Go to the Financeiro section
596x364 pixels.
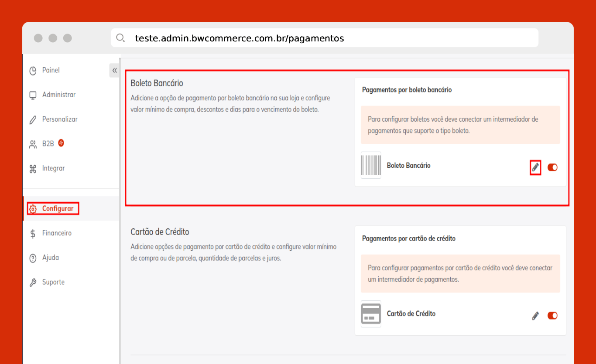(57, 233)
